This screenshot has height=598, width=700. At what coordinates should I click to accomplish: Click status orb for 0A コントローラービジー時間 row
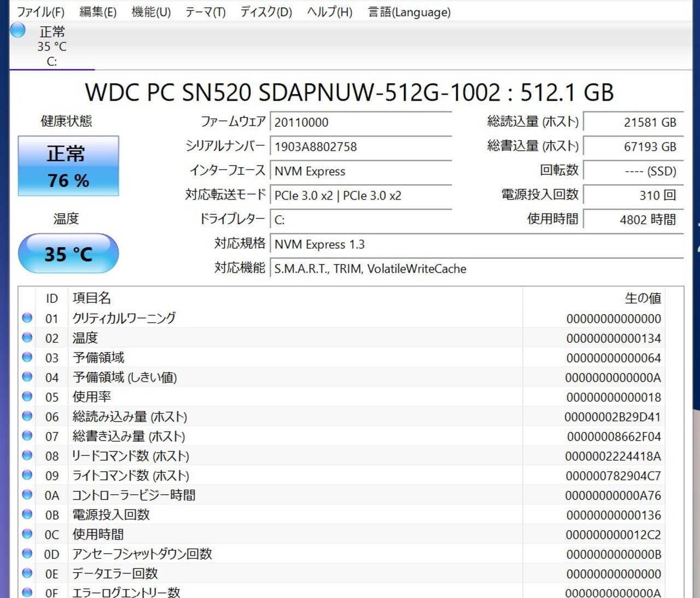(27, 495)
